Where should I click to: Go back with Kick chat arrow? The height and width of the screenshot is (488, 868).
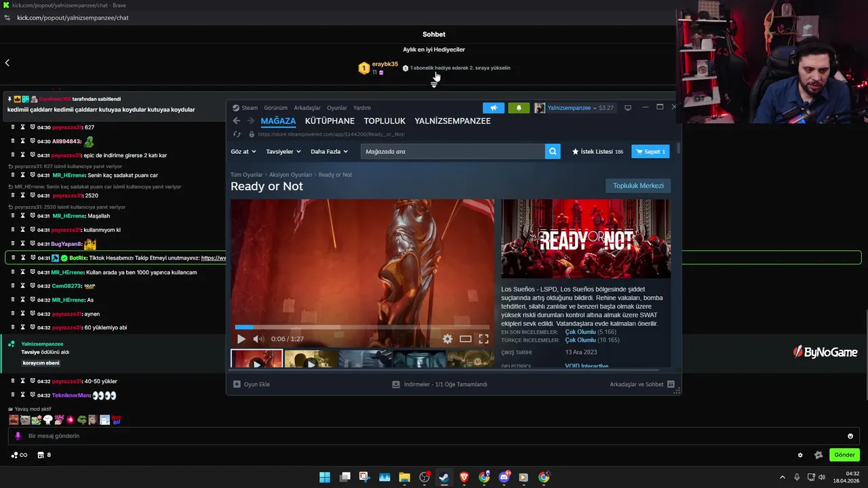7,62
